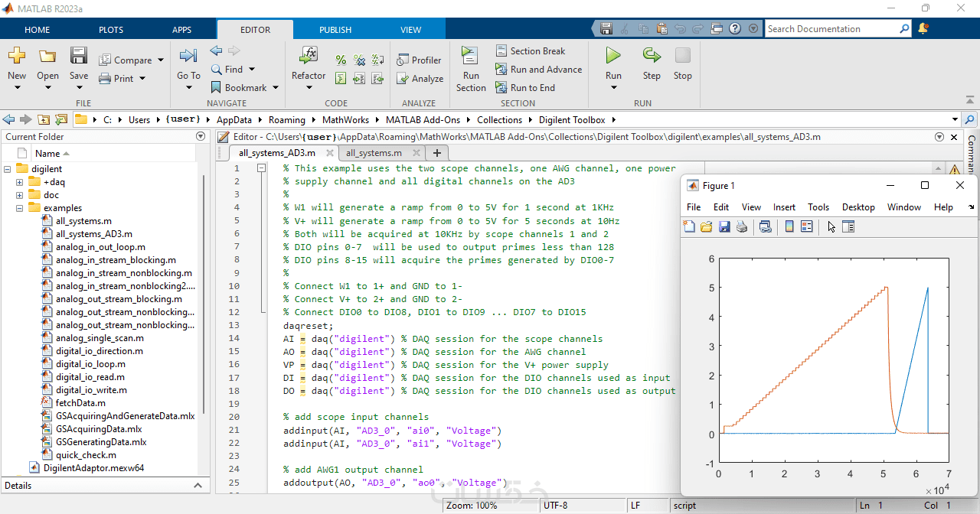980x514 pixels.
Task: Click Link Plot icon in Figure 1
Action: coord(765,226)
